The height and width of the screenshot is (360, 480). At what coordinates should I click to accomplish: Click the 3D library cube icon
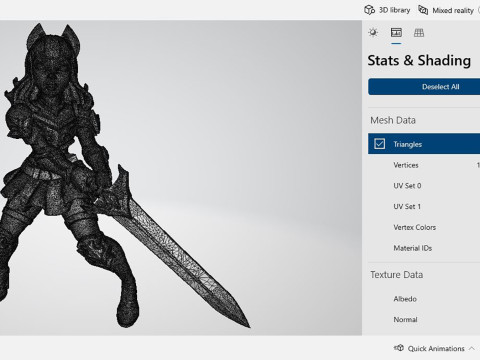tap(369, 10)
